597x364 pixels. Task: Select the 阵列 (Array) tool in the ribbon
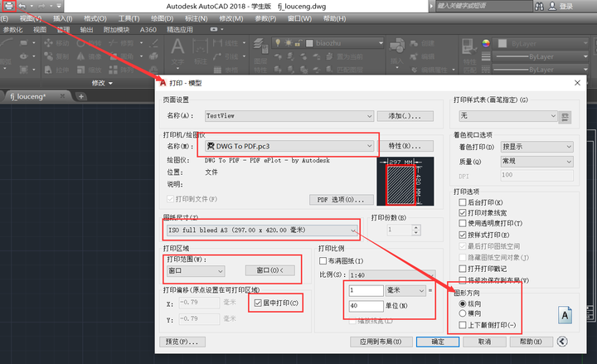coord(121,70)
